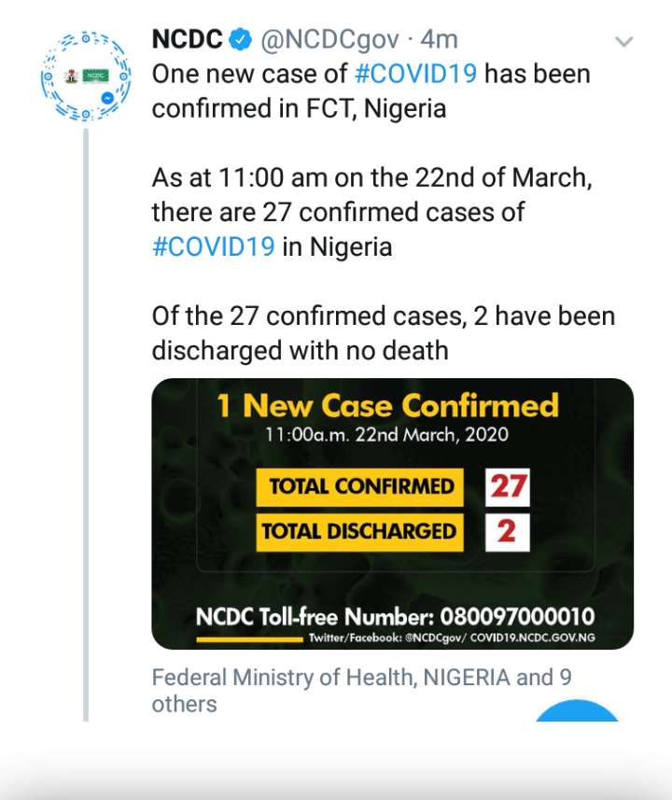The height and width of the screenshot is (800, 672).
Task: Select the "discharged with no death" line
Action: click(300, 350)
